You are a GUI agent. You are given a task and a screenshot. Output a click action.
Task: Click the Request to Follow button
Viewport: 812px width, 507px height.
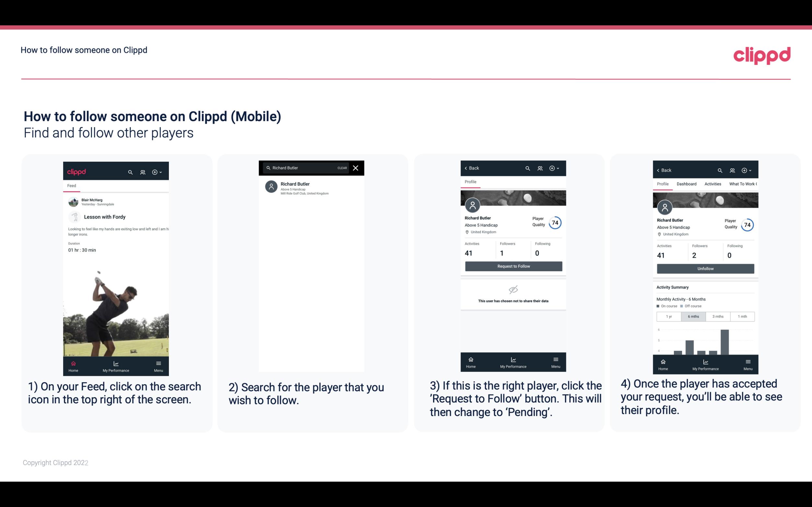(x=513, y=266)
